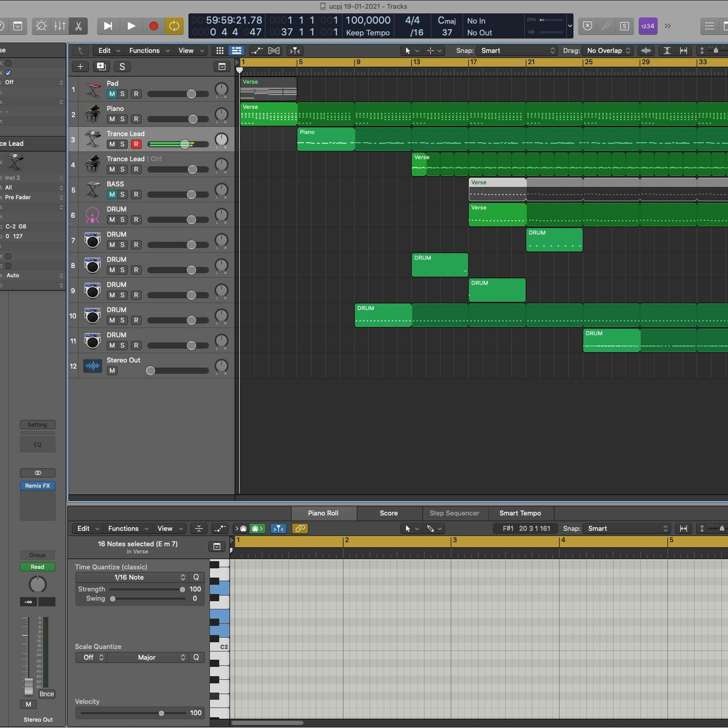Image resolution: width=728 pixels, height=728 pixels.
Task: Click the Read automation button
Action: (x=37, y=567)
